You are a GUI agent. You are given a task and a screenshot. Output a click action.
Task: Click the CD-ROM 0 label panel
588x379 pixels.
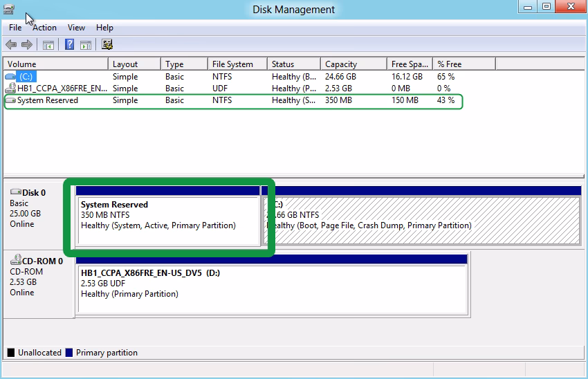tap(39, 284)
